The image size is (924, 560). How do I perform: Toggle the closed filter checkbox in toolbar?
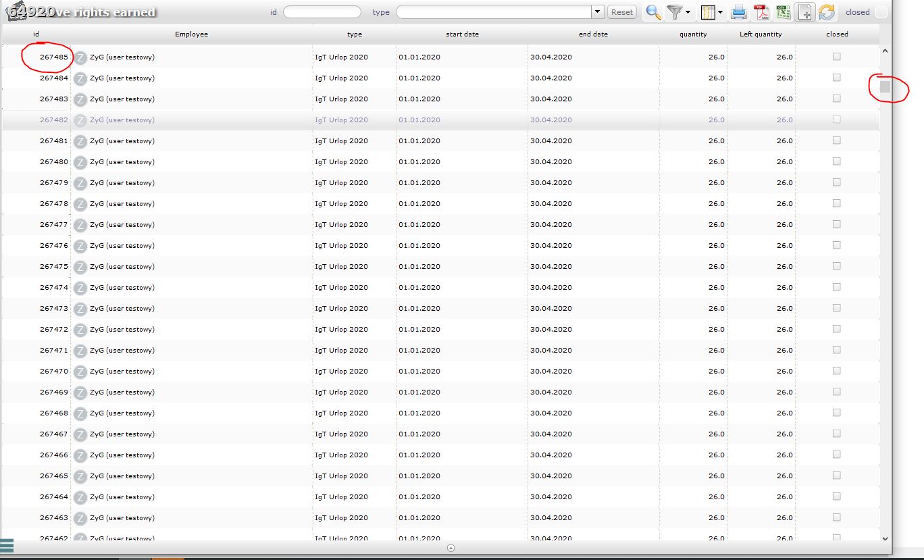[x=881, y=12]
